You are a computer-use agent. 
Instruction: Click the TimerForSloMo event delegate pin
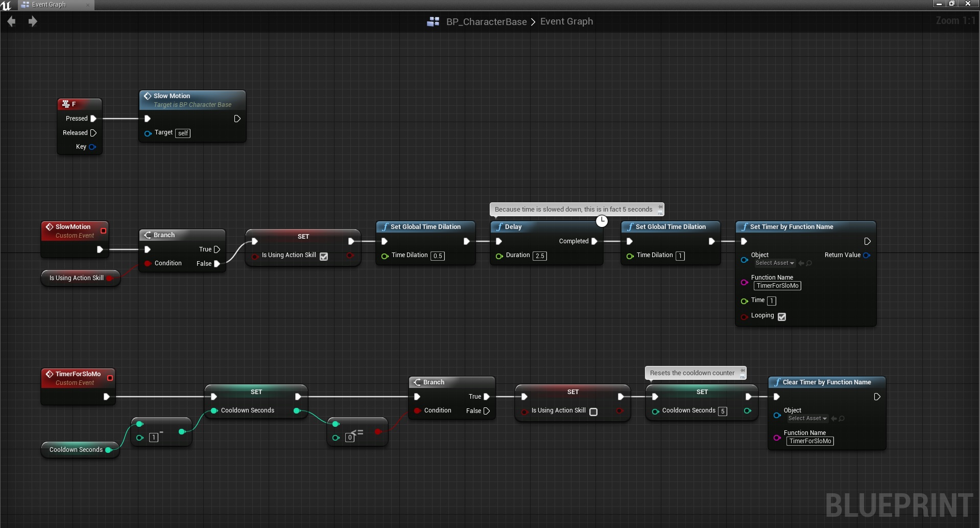click(x=110, y=378)
